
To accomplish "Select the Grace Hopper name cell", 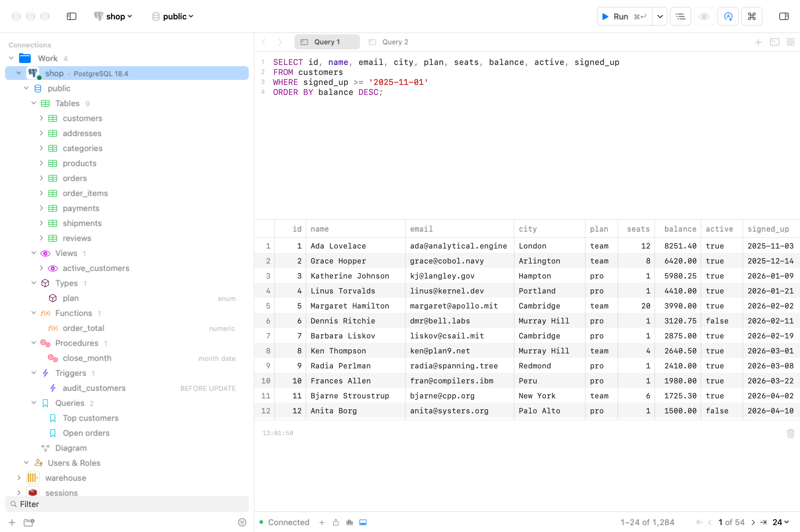I will coord(356,261).
